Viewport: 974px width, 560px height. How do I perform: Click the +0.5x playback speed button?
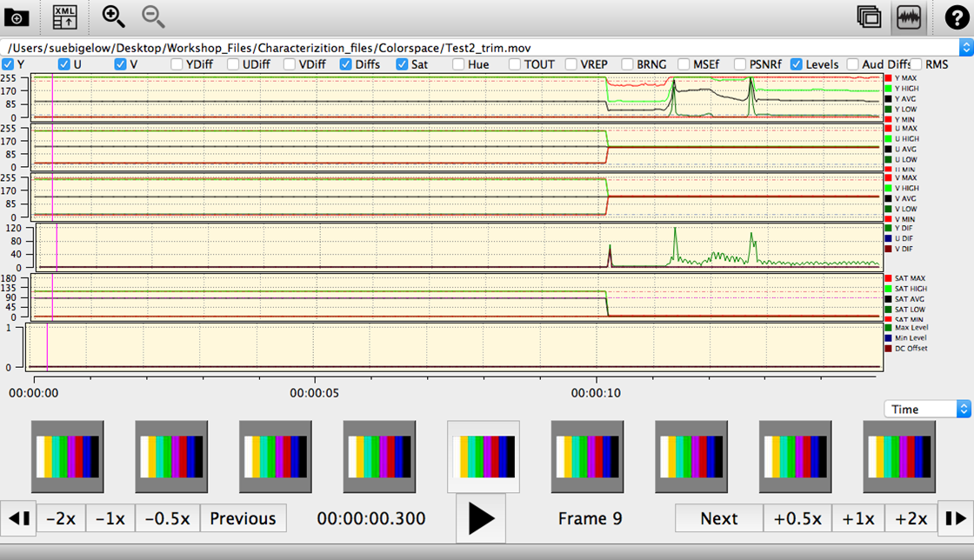click(x=797, y=518)
